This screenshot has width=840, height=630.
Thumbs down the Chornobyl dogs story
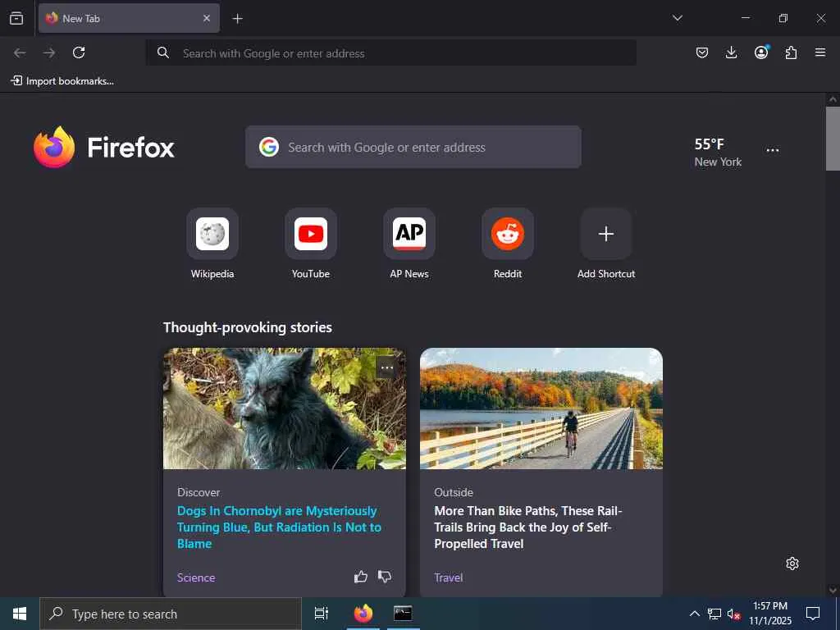pyautogui.click(x=385, y=577)
